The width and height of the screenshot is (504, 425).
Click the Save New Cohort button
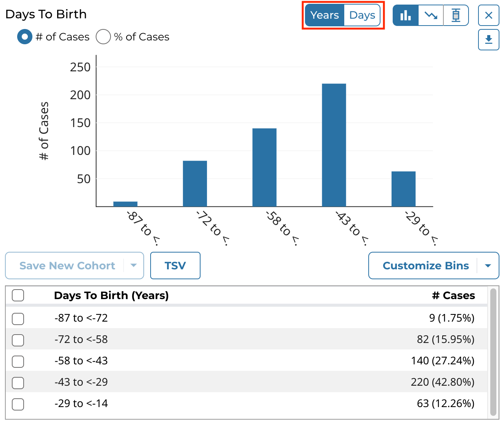click(x=67, y=266)
